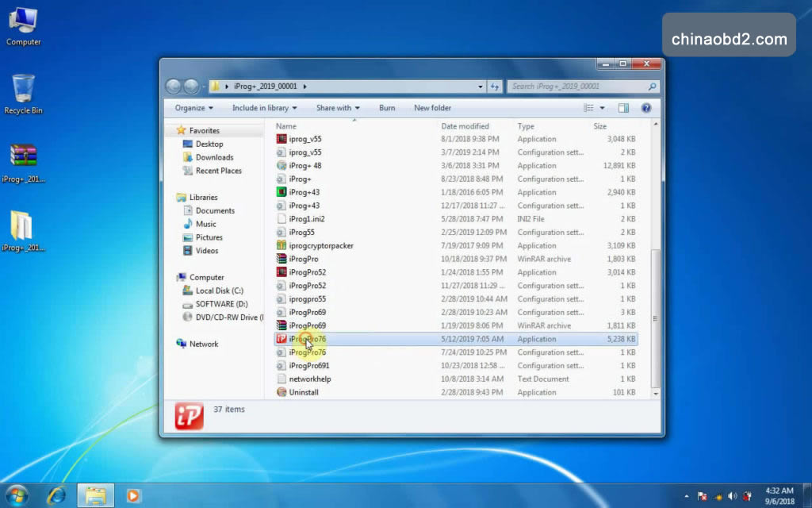Click the Search iProg+_2019_00001 field
The height and width of the screenshot is (508, 812).
tap(583, 87)
